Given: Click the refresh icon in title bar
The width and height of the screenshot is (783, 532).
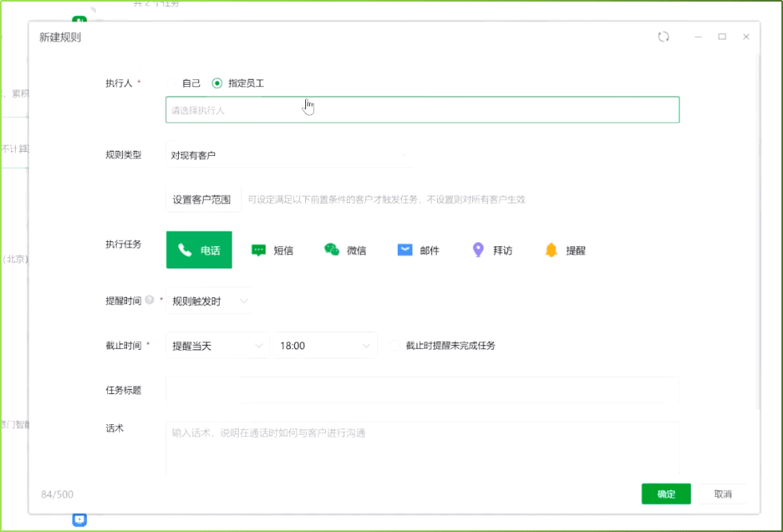Looking at the screenshot, I should [x=663, y=37].
